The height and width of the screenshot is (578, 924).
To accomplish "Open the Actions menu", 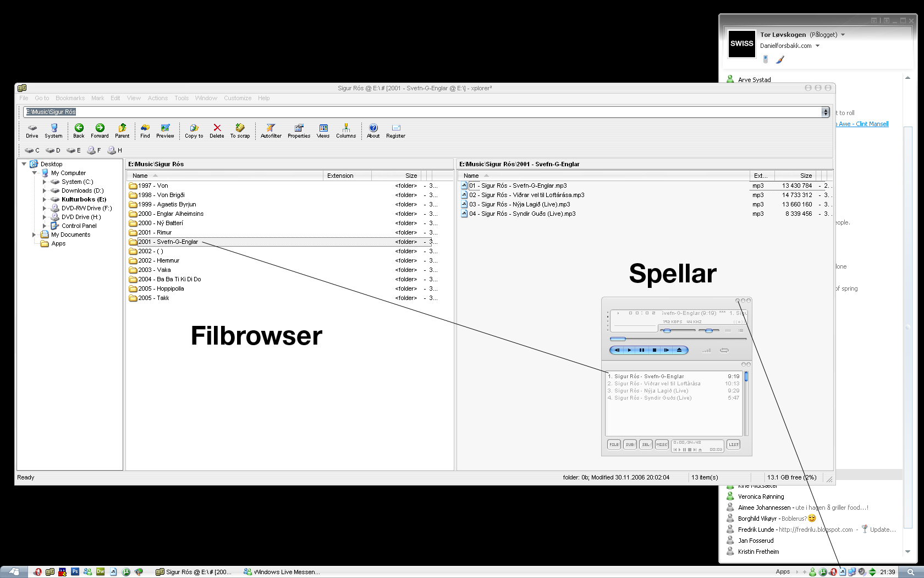I will pyautogui.click(x=157, y=98).
